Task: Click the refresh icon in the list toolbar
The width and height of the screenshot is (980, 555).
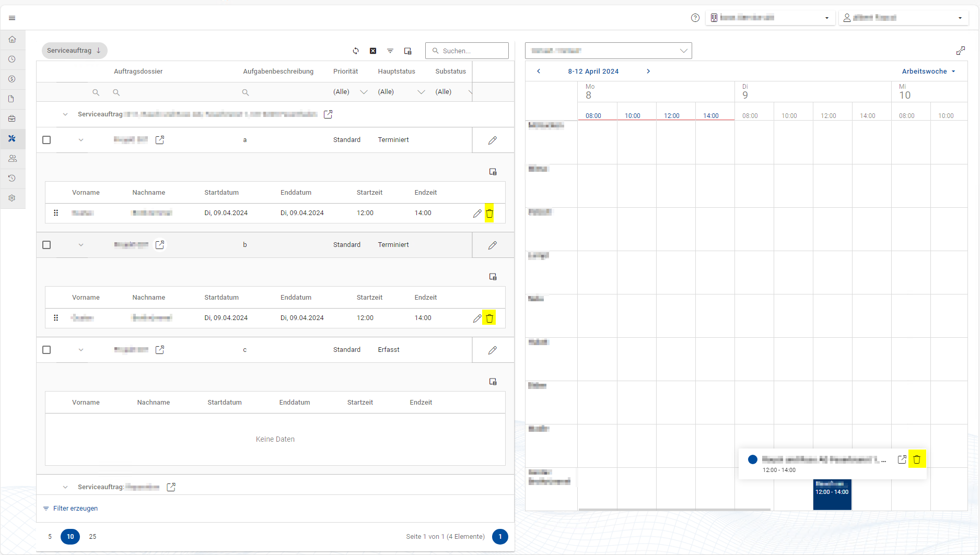Action: point(356,51)
